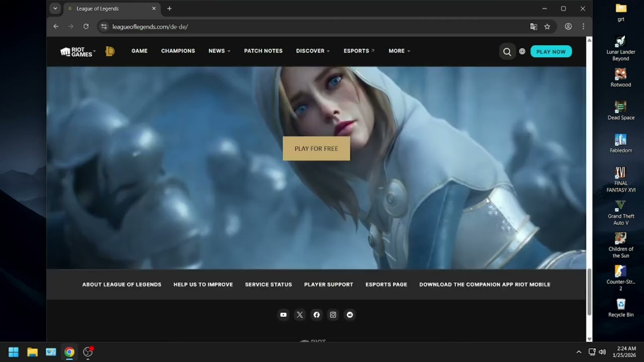Screen dimensions: 644x362
Task: Click the PLAY NOW button
Action: 551,51
